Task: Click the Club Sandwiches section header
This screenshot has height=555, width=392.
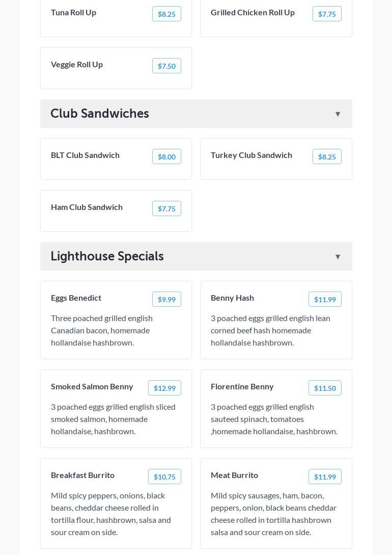Action: pos(100,114)
